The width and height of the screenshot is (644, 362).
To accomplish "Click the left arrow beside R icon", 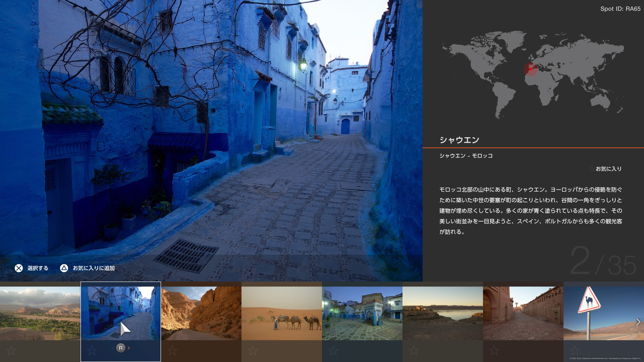I will (113, 348).
